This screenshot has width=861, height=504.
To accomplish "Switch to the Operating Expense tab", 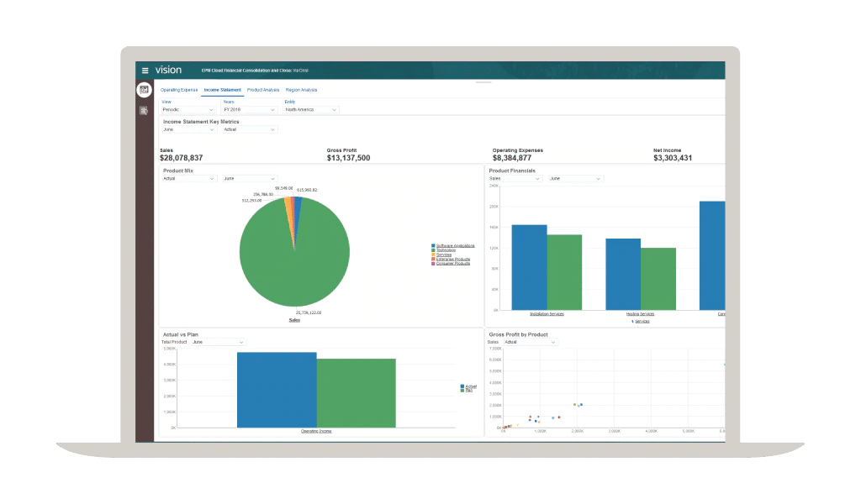I will [179, 89].
